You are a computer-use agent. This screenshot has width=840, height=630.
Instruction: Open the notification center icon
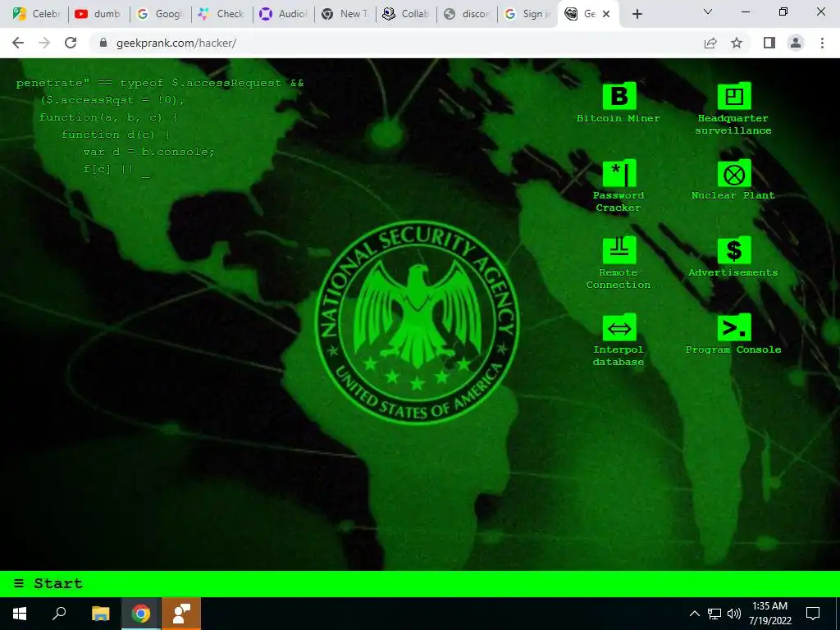813,614
